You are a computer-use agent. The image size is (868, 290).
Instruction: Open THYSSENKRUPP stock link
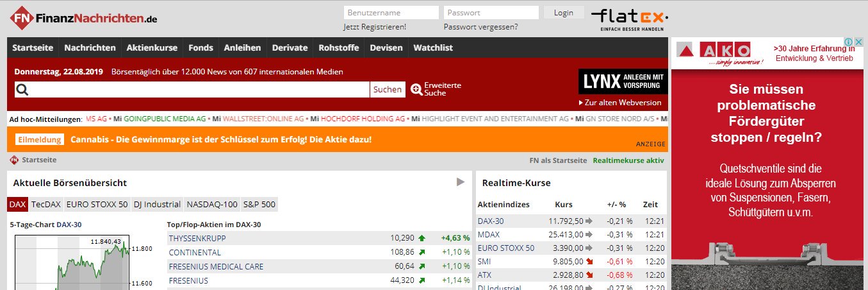pos(197,238)
